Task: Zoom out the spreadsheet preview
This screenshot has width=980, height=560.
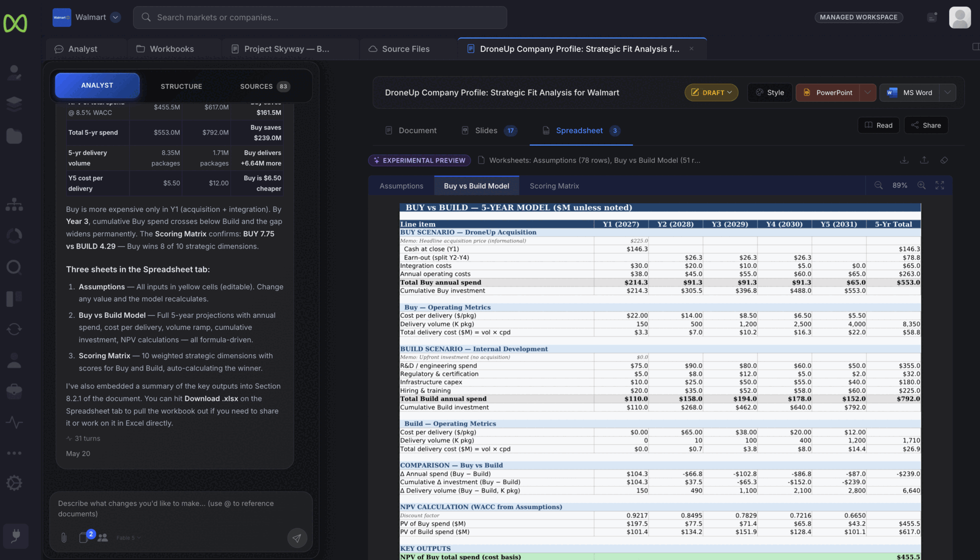Action: tap(878, 185)
